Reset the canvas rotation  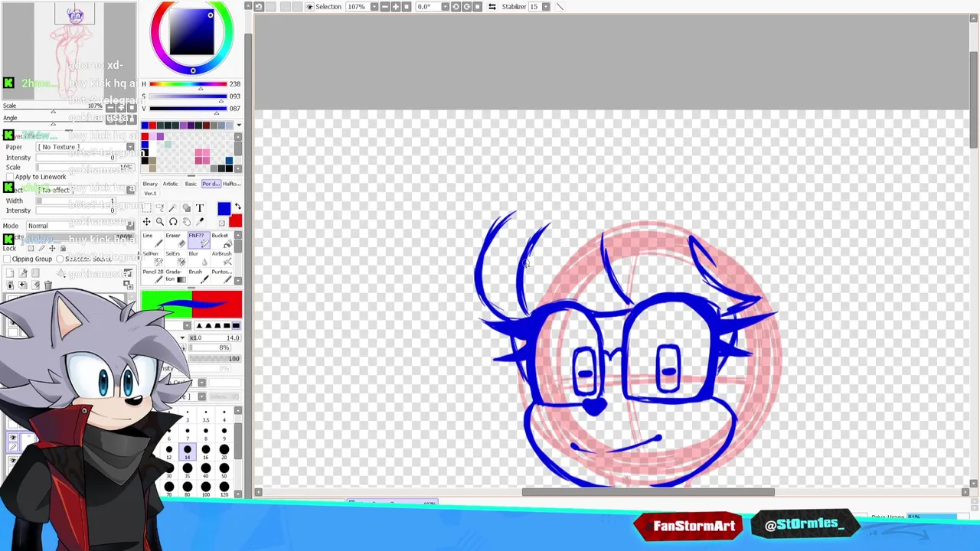point(477,6)
